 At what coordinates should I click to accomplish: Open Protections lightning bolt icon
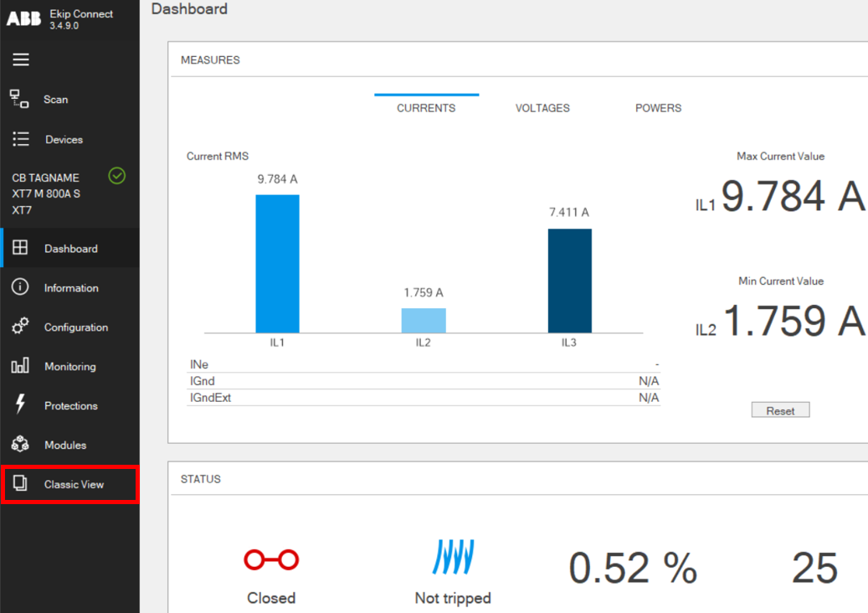pyautogui.click(x=20, y=405)
